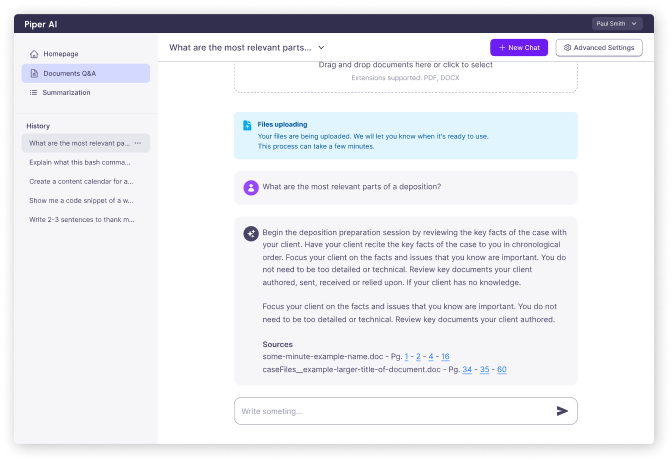Click the 'Files uploading' heading

[282, 124]
